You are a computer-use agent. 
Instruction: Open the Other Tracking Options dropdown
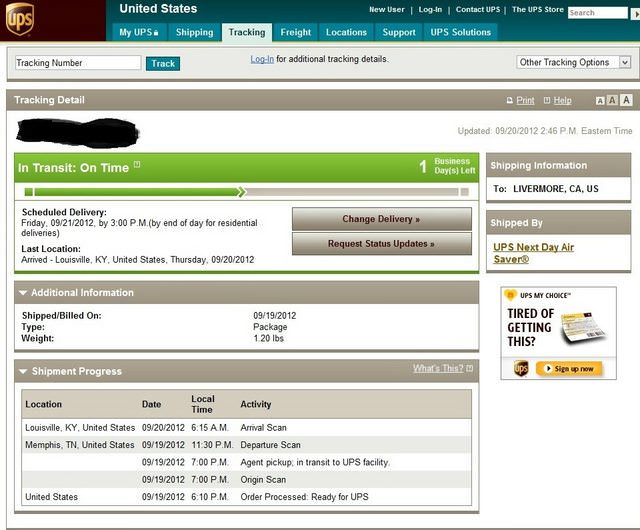(x=573, y=62)
